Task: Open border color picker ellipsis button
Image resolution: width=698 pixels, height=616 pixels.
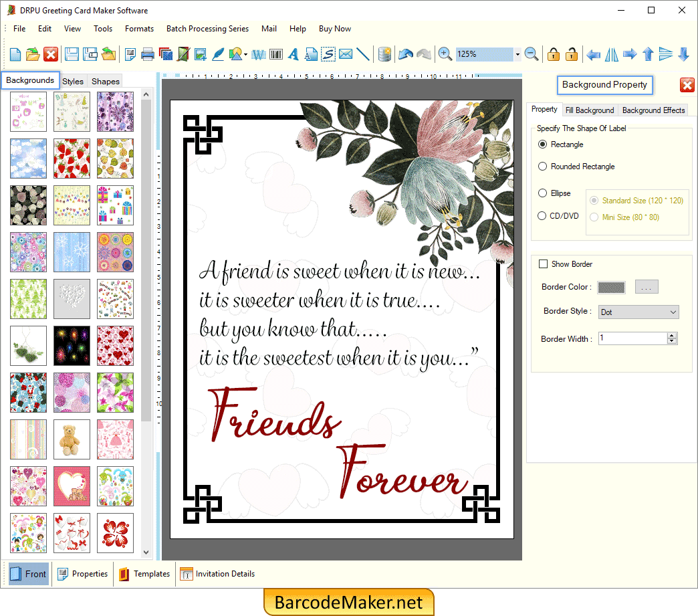Action: point(647,287)
